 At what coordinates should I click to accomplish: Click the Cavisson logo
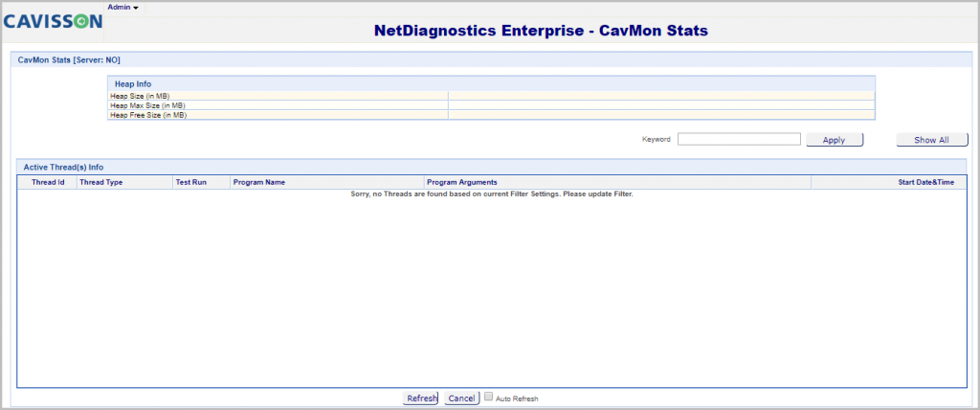pos(53,21)
